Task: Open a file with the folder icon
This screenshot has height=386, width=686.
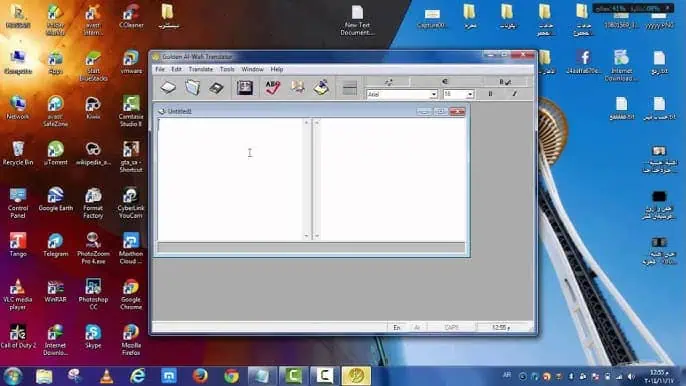Action: coord(192,88)
